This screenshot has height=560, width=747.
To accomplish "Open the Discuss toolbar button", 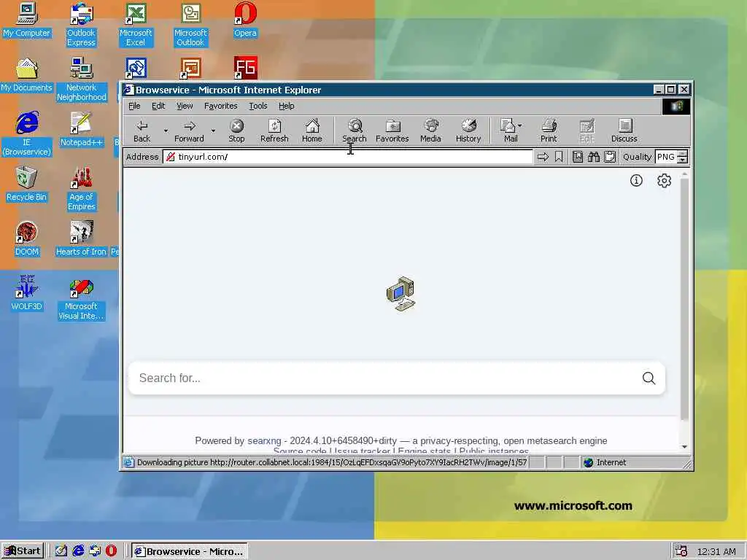I will (624, 131).
